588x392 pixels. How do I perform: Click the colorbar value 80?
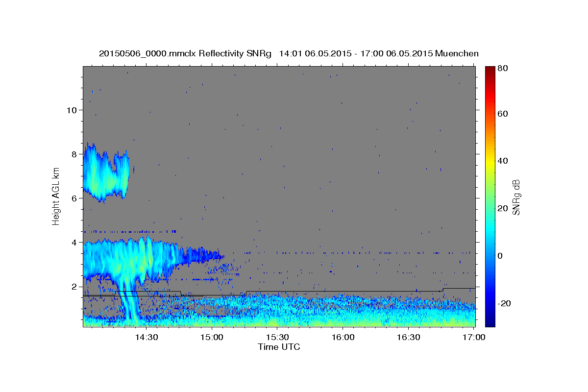pyautogui.click(x=502, y=69)
